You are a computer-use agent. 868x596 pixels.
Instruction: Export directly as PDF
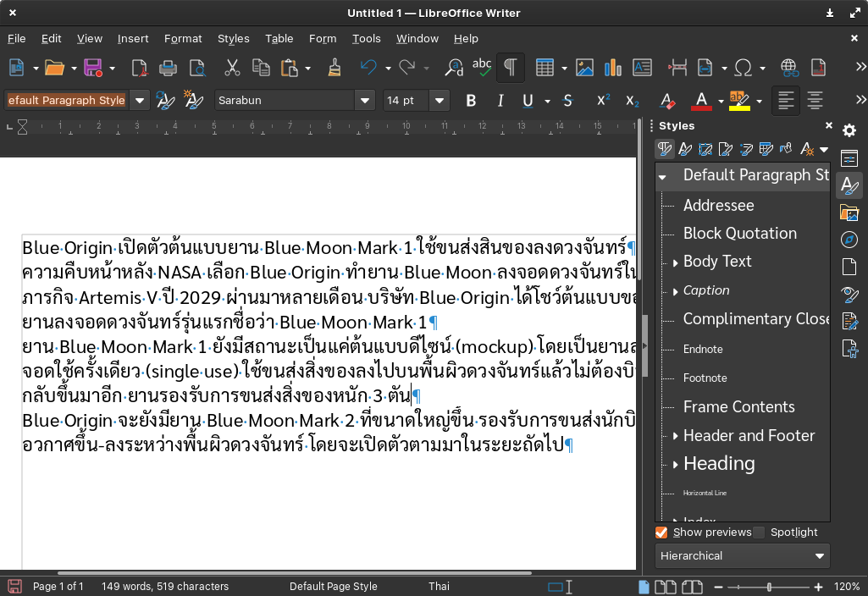click(139, 68)
